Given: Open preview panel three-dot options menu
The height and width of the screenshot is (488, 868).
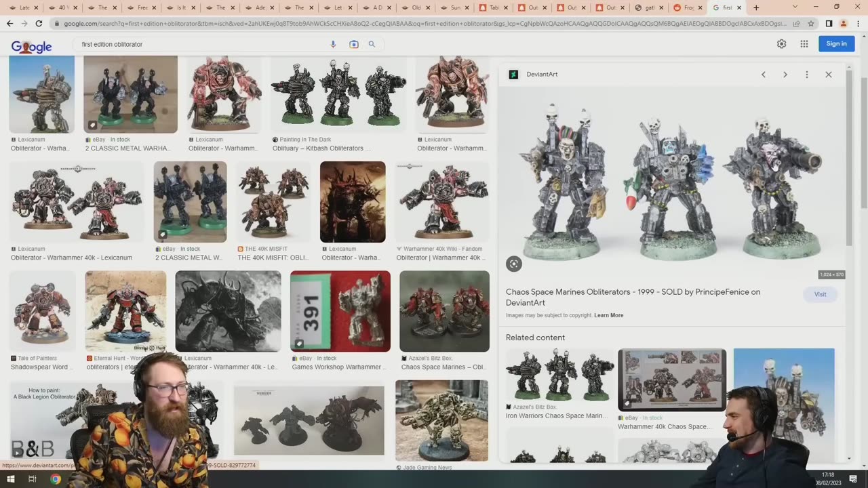Looking at the screenshot, I should pyautogui.click(x=806, y=75).
